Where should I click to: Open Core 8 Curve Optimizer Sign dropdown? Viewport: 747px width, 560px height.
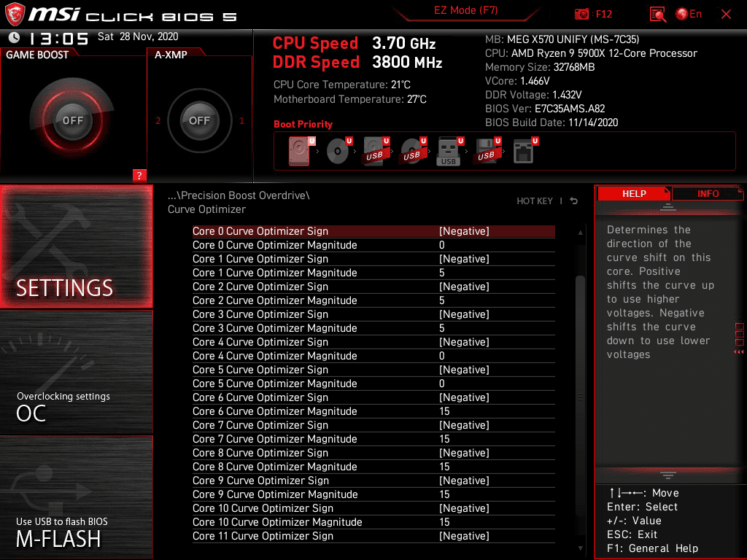pos(464,453)
